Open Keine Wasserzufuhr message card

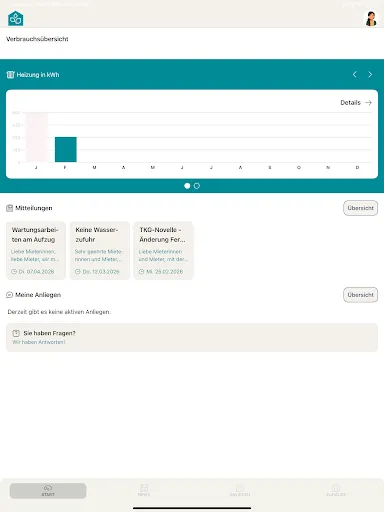(x=100, y=250)
